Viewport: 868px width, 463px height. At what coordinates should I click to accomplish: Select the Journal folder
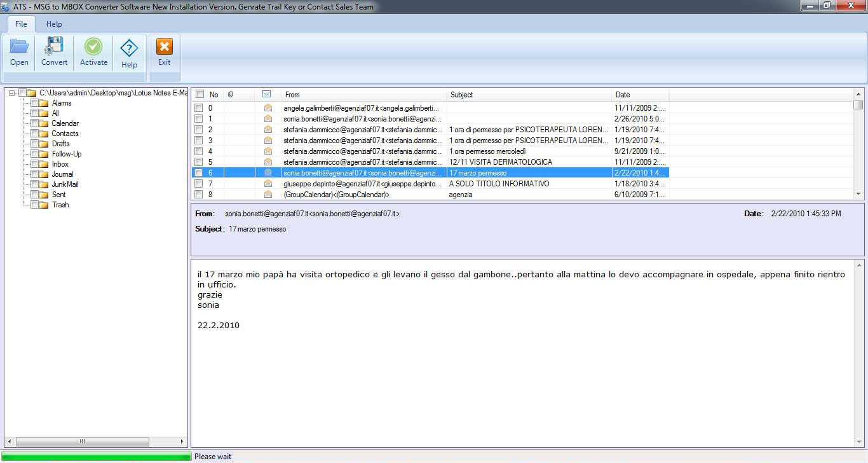tap(62, 174)
